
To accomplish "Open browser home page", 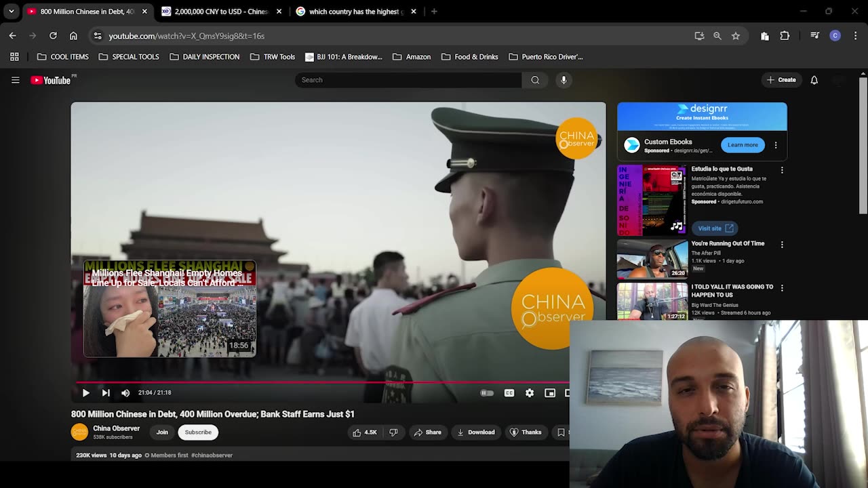I will 73,36.
